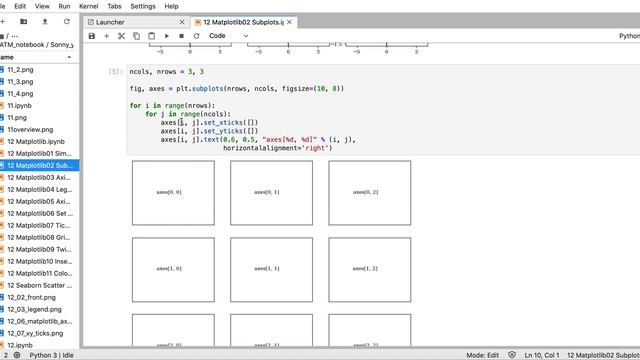Restart the kernel with the circular arrow

click(x=196, y=36)
